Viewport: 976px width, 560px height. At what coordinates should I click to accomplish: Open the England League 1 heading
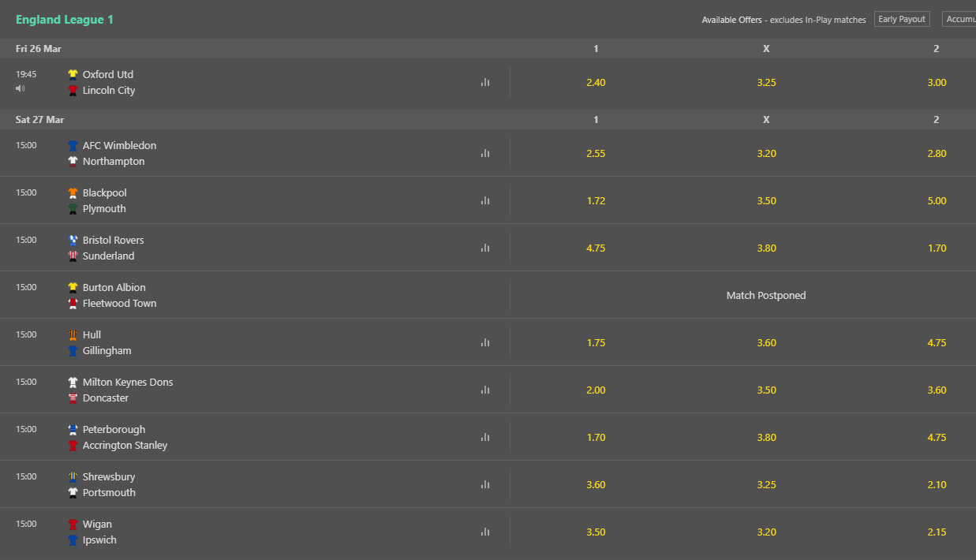coord(65,20)
